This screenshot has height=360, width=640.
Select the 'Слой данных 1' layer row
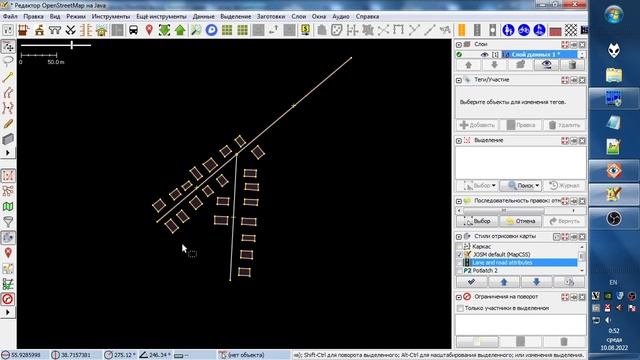pos(539,54)
